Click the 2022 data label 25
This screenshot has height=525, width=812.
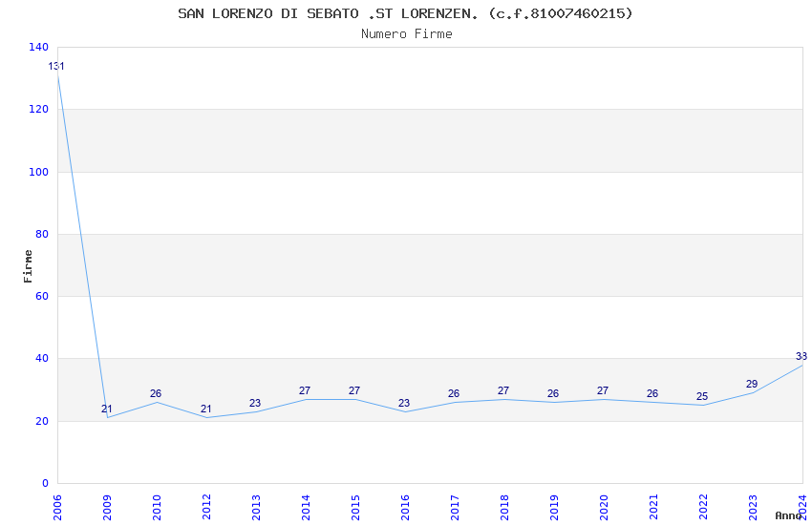tap(702, 397)
